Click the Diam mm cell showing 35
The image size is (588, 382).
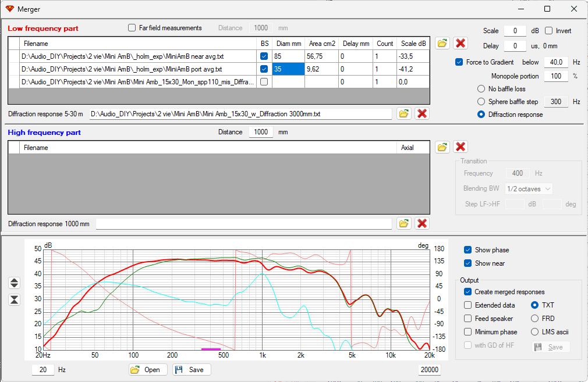coord(288,69)
